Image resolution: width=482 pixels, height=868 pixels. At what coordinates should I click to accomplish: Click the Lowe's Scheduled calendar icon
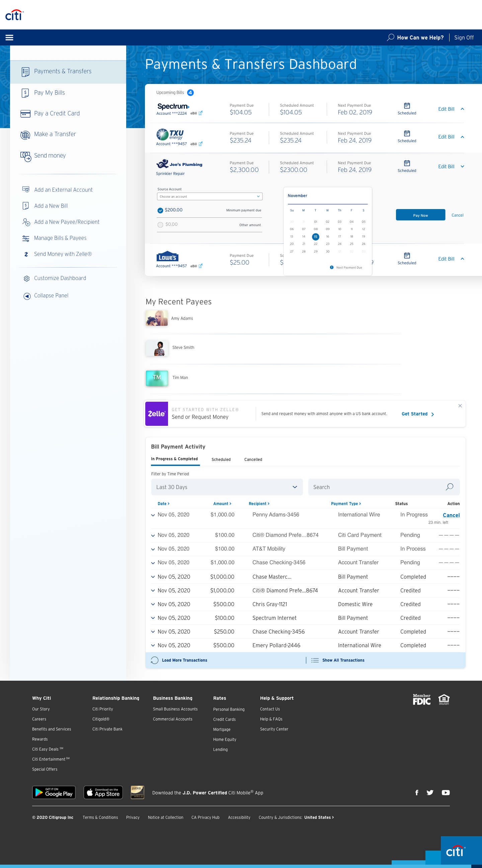point(407,256)
